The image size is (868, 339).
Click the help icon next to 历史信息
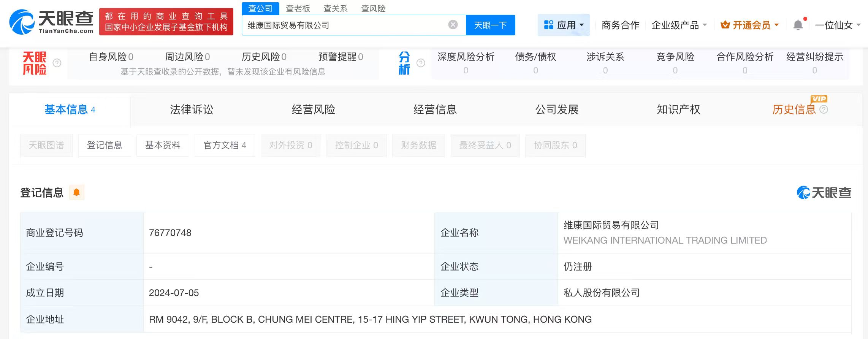pyautogui.click(x=824, y=109)
